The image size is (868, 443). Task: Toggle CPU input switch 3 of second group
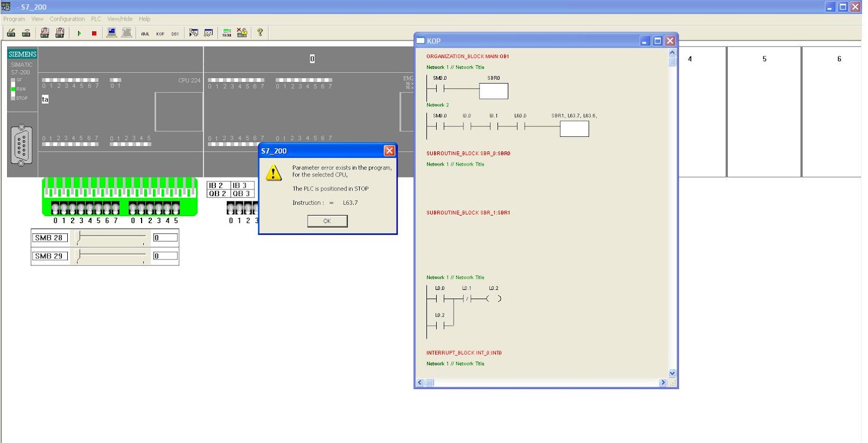point(159,208)
